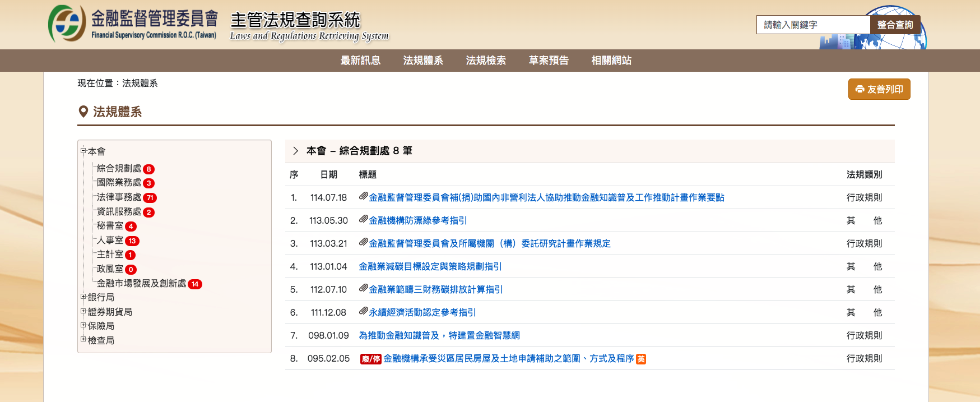Screen dimensions: 980x402
Task: Click the 整合查詢 search button
Action: [x=895, y=25]
